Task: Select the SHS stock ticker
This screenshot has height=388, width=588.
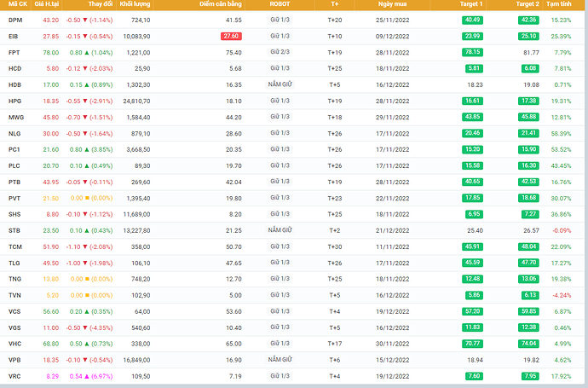Action: coord(14,214)
